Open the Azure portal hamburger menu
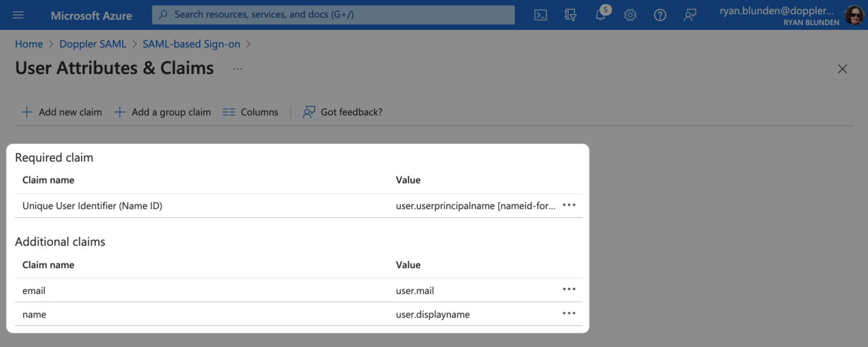Image resolution: width=868 pixels, height=347 pixels. pyautogui.click(x=18, y=15)
